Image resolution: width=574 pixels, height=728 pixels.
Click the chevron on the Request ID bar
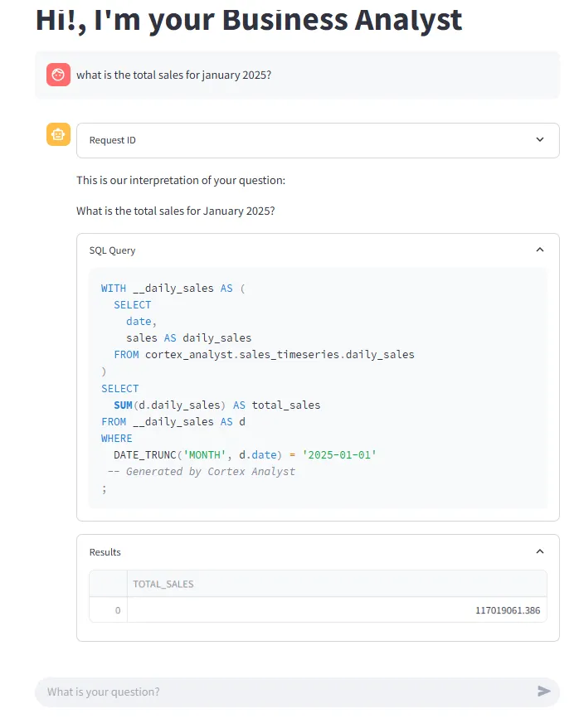tap(539, 139)
